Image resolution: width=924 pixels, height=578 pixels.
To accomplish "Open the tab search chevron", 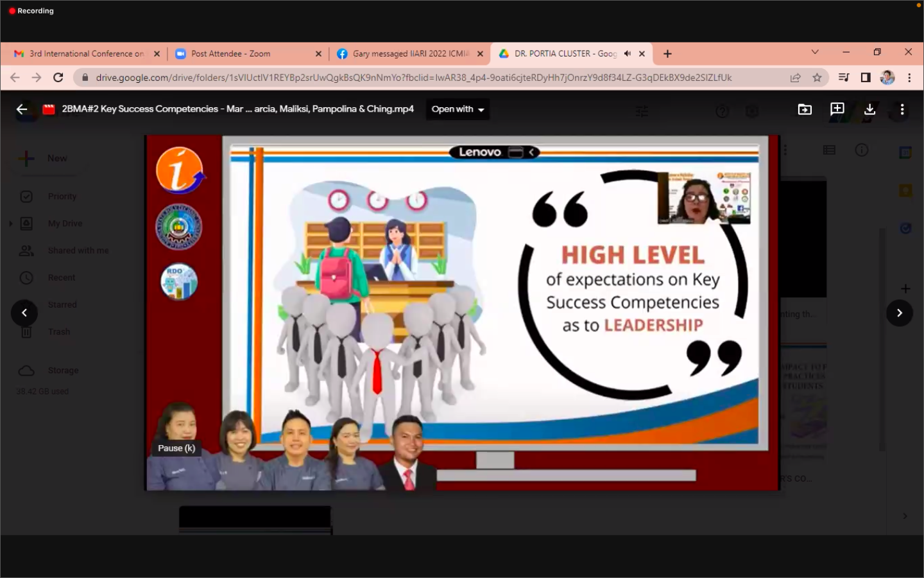I will coord(815,53).
